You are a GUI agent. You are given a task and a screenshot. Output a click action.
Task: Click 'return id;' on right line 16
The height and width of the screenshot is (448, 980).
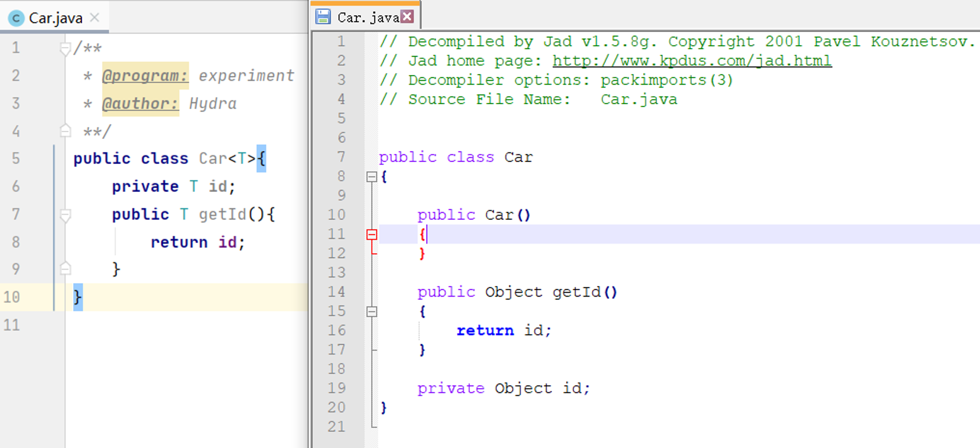point(504,330)
